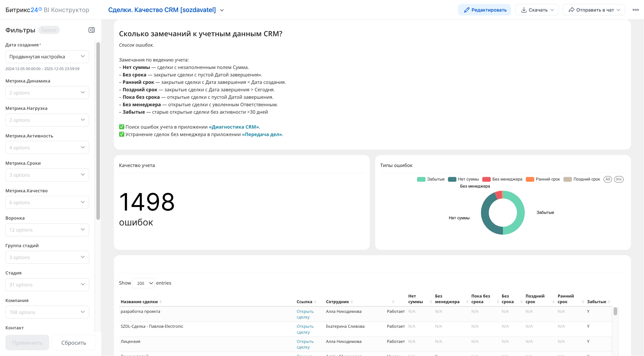This screenshot has width=644, height=356.
Task: Click the Без менеджера red legend swatch
Action: (x=486, y=179)
